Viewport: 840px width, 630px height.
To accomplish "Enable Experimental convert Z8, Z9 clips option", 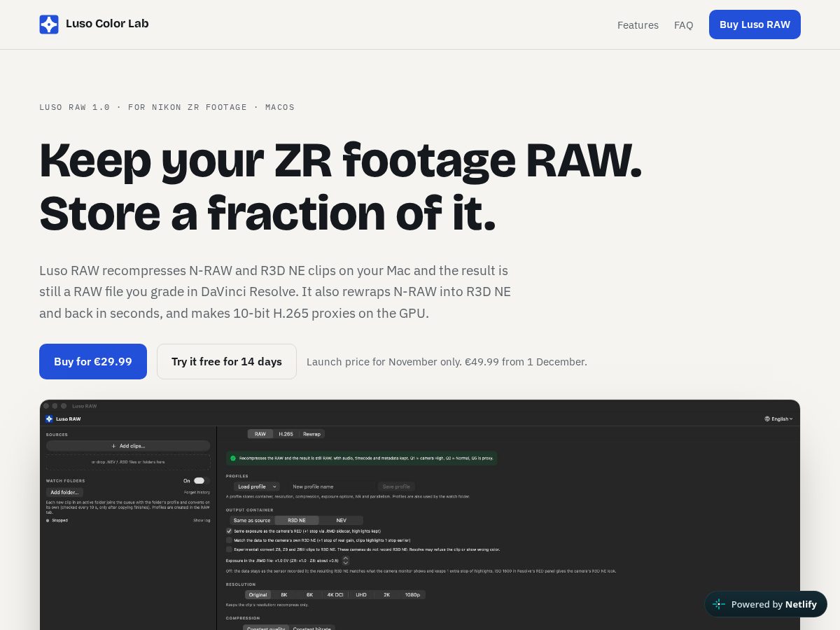I will pos(229,549).
